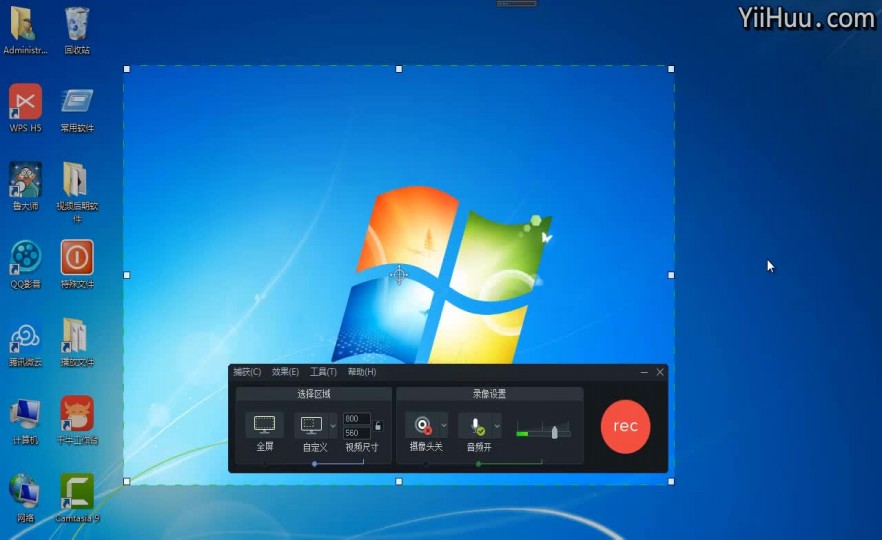Select the 鲁大师 desktop shortcut

click(25, 186)
